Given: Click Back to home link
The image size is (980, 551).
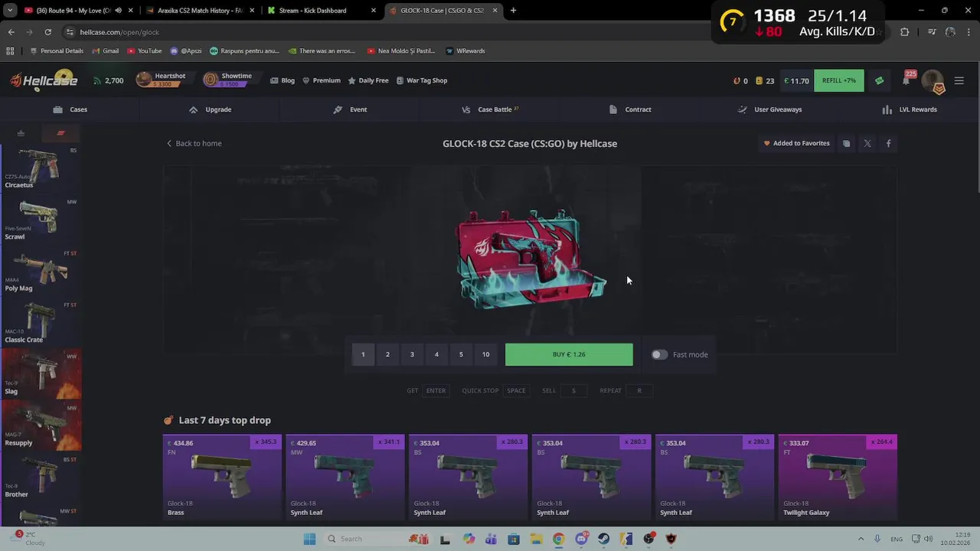Looking at the screenshot, I should 194,143.
